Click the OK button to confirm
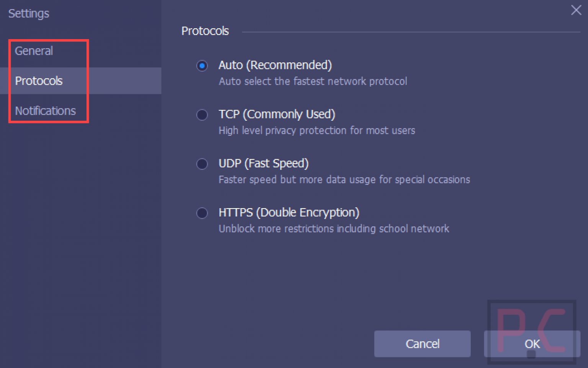The width and height of the screenshot is (588, 368). point(532,344)
